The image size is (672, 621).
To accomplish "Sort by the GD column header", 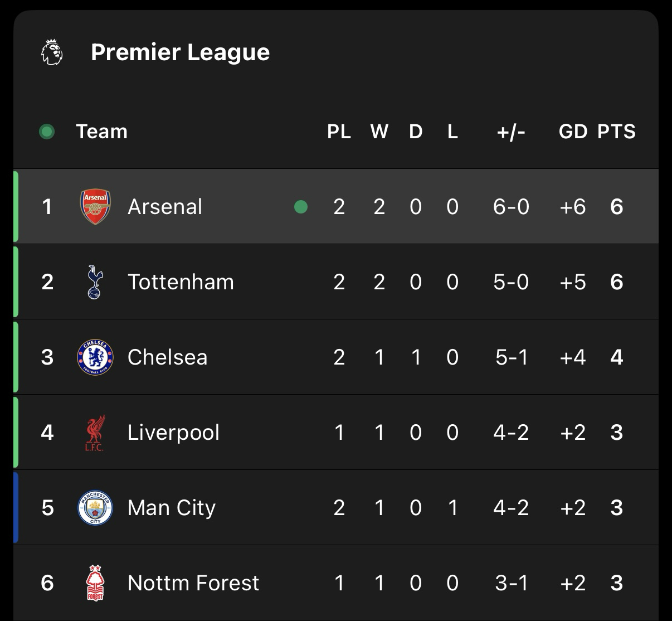I will pos(573,132).
